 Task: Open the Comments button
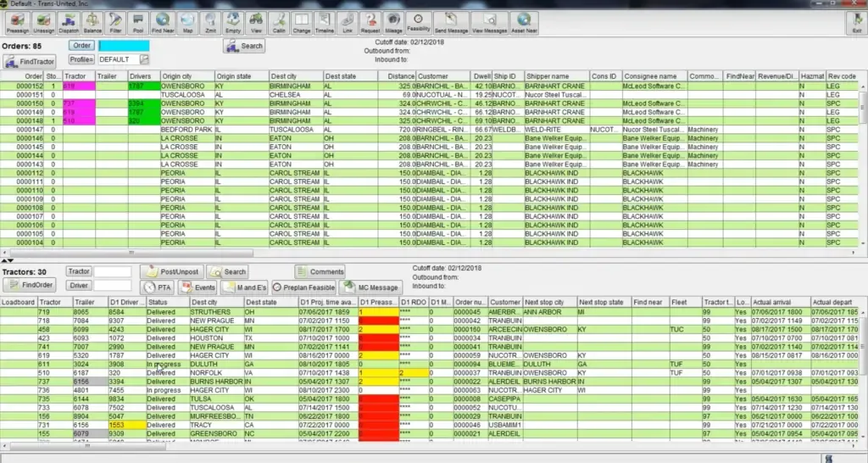click(x=320, y=272)
